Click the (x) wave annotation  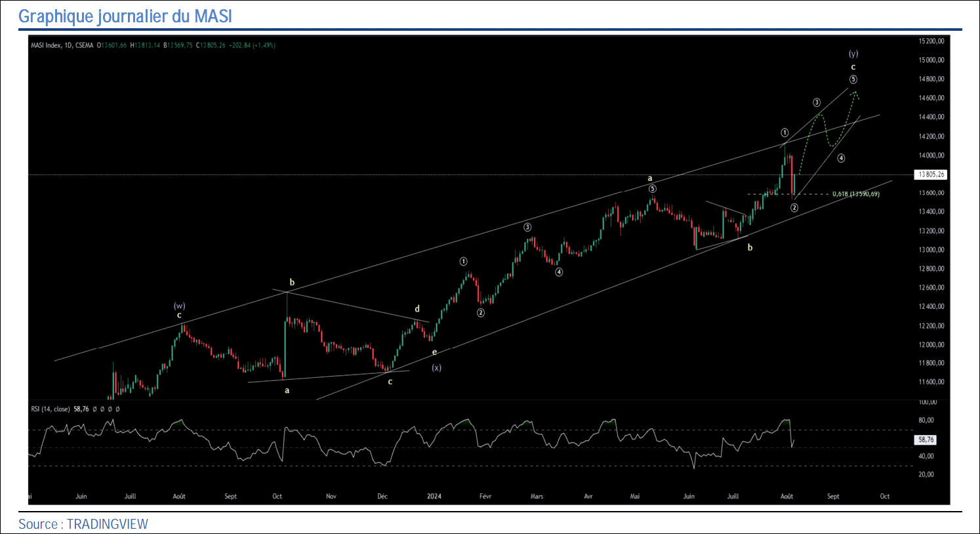436,368
